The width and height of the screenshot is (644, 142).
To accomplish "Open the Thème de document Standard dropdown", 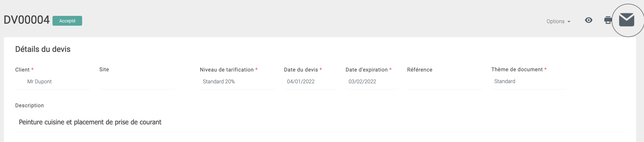I will click(x=529, y=81).
